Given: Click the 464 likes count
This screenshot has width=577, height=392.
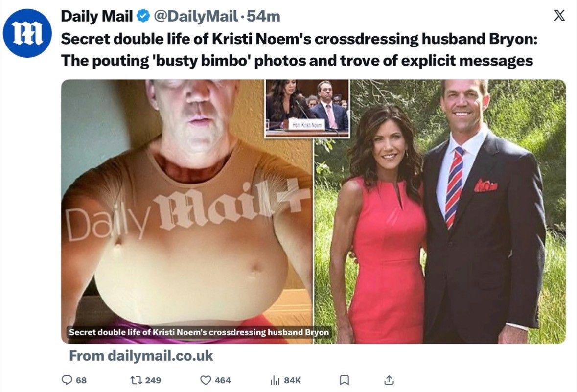Looking at the screenshot, I should (223, 380).
